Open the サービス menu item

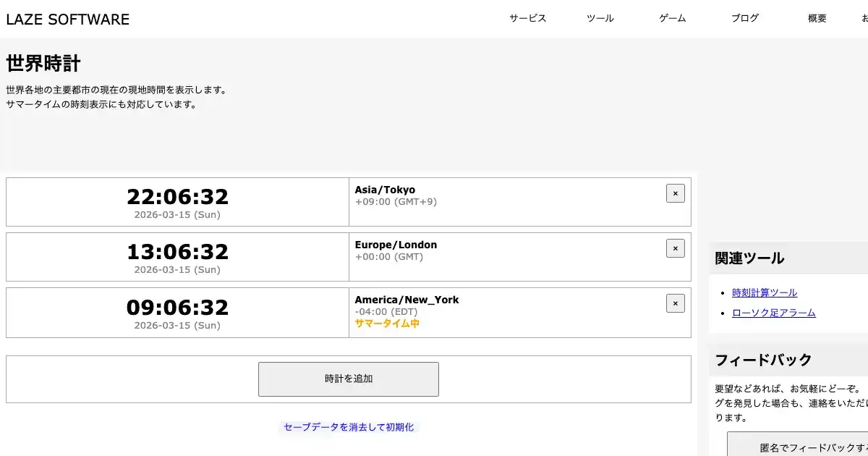(527, 19)
